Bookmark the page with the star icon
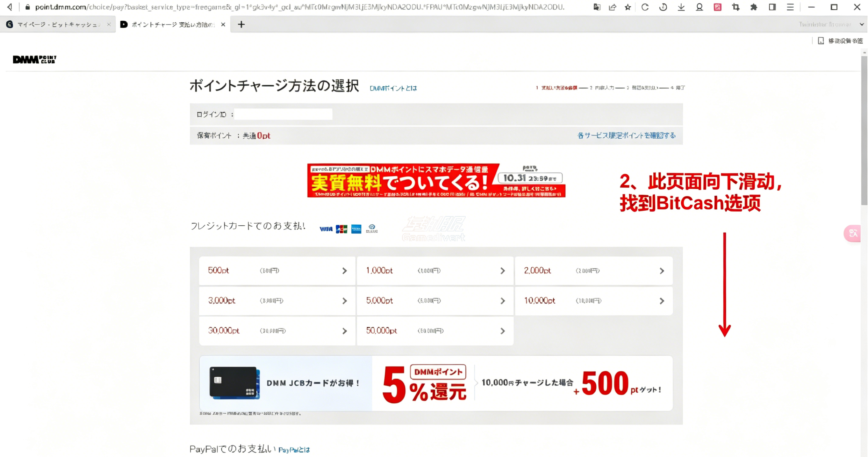This screenshot has height=457, width=868. [x=628, y=7]
